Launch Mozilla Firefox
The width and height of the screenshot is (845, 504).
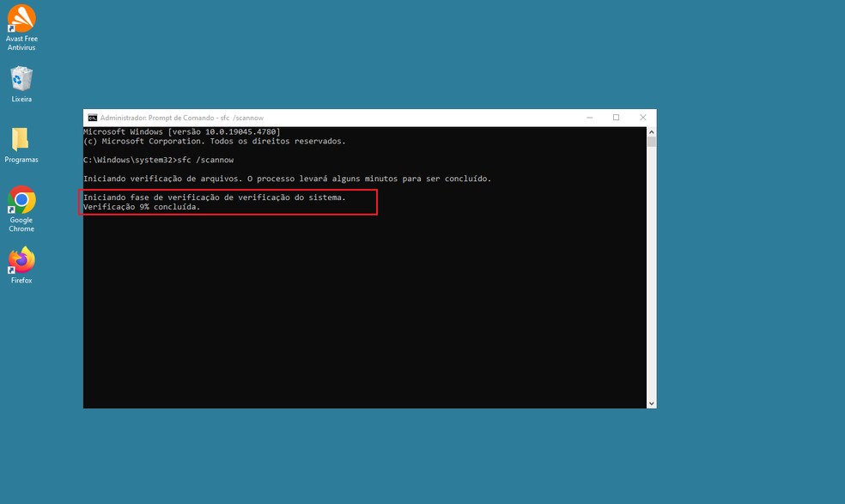(21, 259)
